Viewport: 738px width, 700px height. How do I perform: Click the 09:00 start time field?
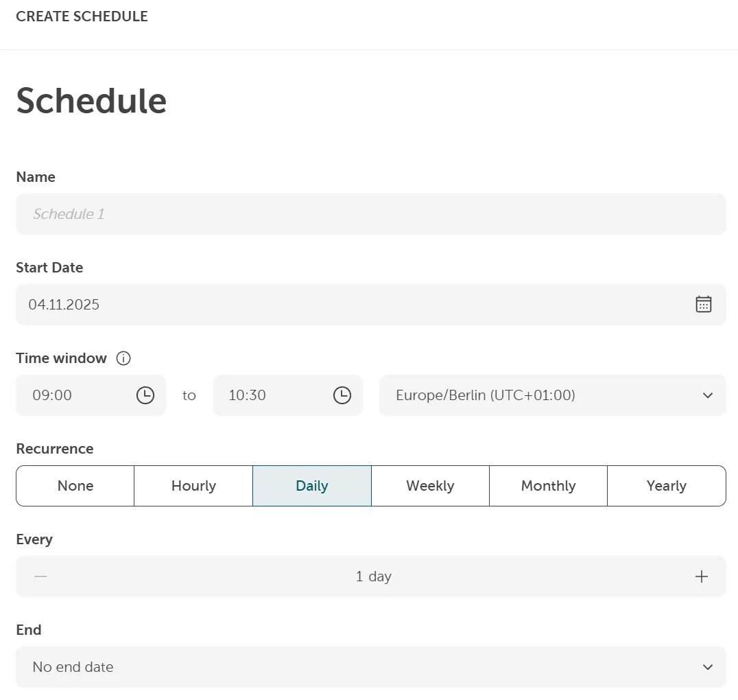pos(75,395)
